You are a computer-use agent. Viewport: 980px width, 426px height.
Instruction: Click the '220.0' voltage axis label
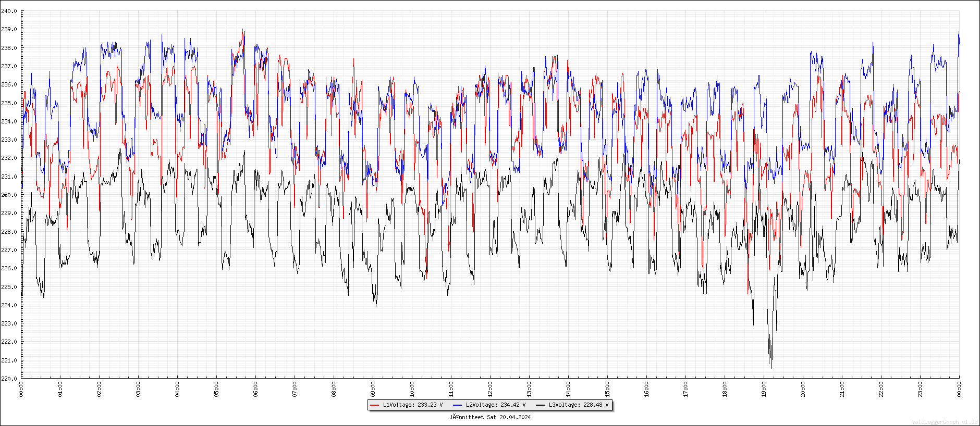tap(9, 379)
